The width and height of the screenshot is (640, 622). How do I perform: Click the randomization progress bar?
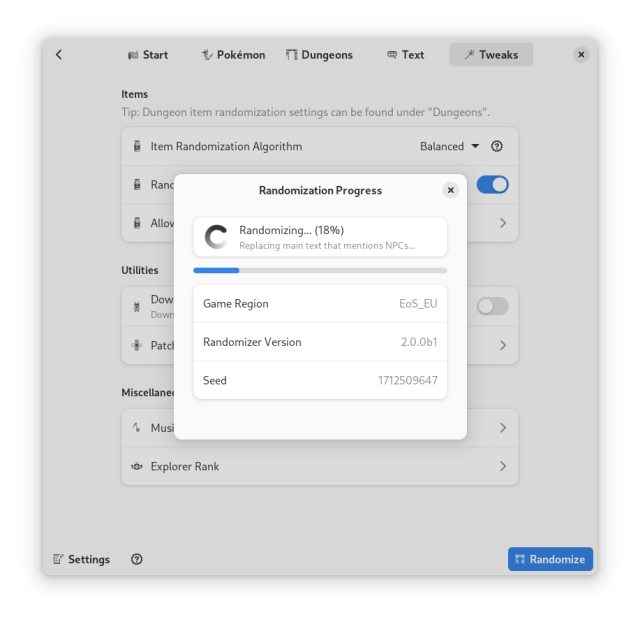pyautogui.click(x=320, y=270)
